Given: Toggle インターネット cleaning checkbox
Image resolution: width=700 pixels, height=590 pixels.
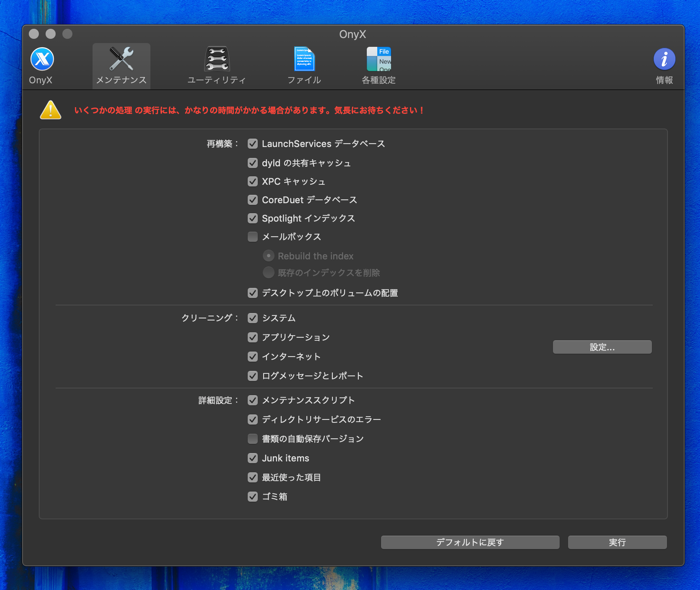Looking at the screenshot, I should coord(253,357).
